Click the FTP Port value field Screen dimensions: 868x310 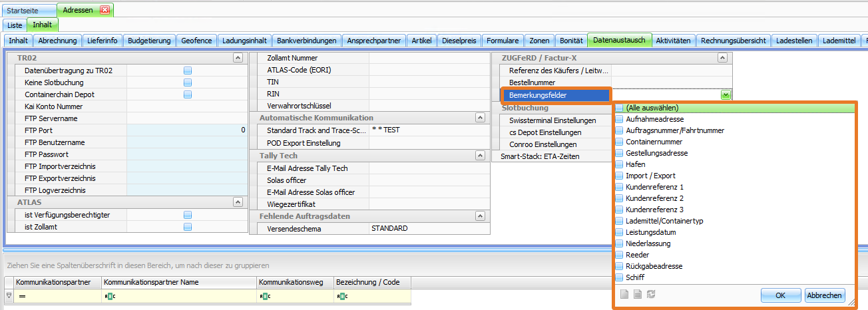click(186, 130)
